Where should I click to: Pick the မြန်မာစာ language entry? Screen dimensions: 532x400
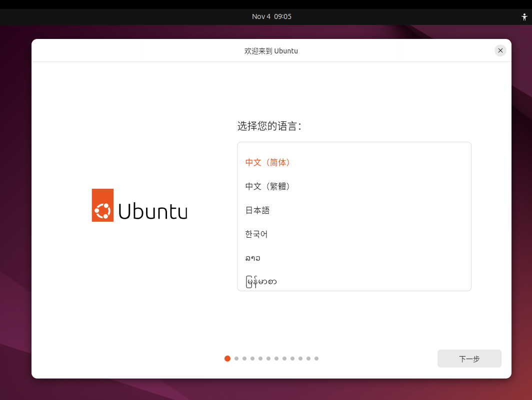[354, 281]
